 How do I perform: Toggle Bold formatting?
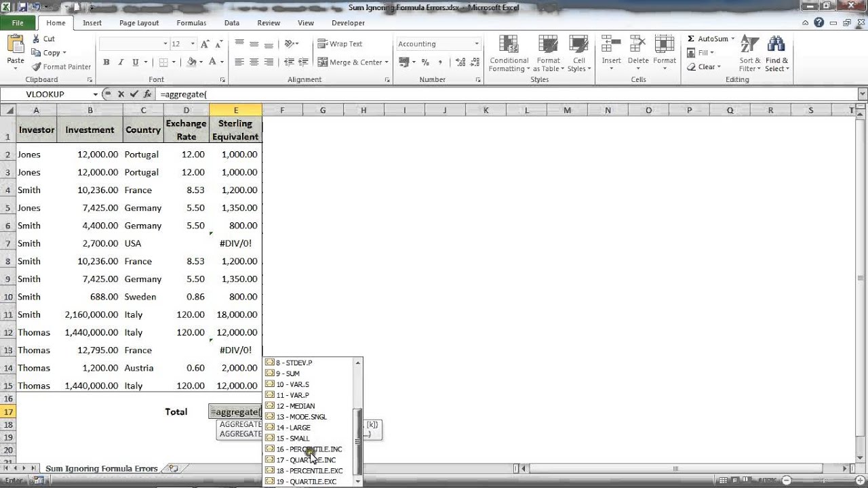[x=106, y=62]
